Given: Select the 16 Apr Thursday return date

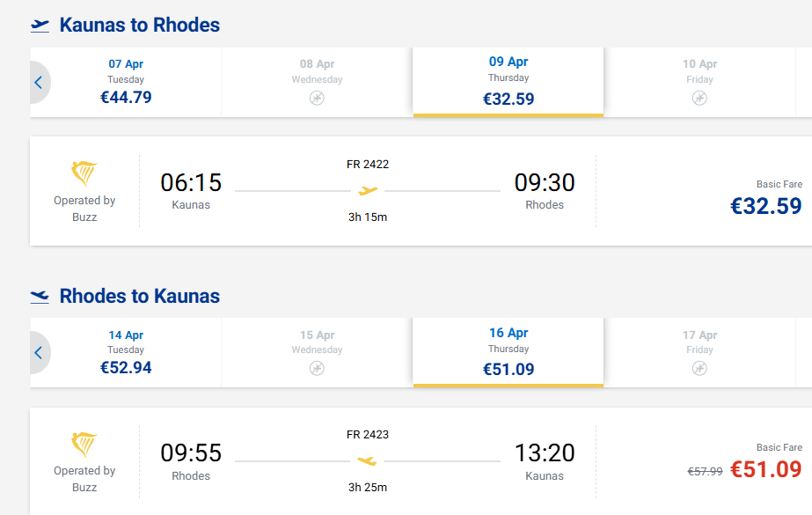Looking at the screenshot, I should [508, 351].
